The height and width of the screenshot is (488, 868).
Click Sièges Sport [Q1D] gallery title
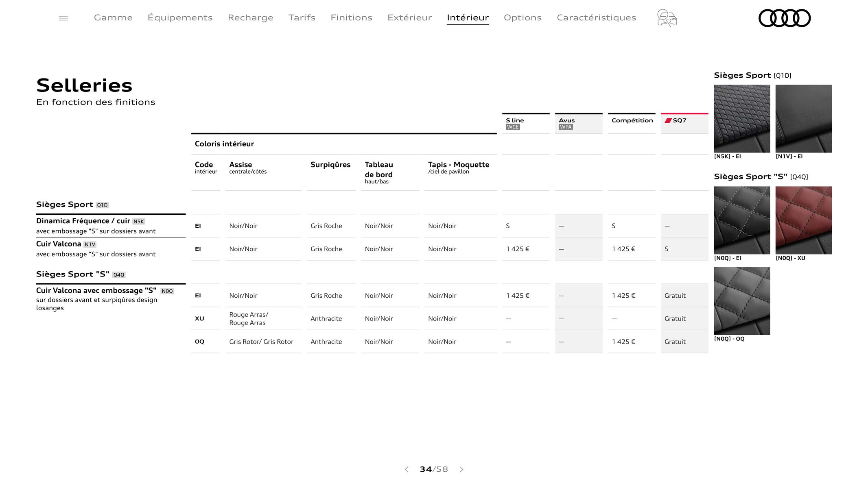[x=752, y=75]
